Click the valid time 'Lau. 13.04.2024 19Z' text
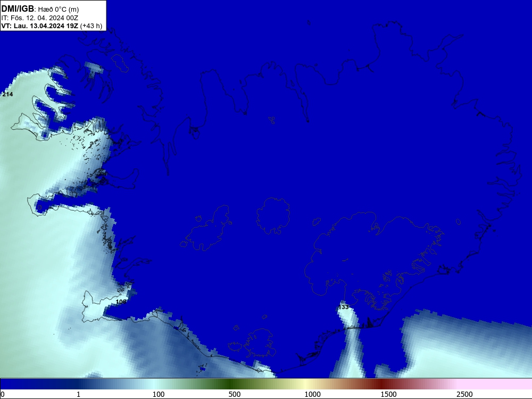Image resolution: width=532 pixels, height=399 pixels. click(x=46, y=26)
